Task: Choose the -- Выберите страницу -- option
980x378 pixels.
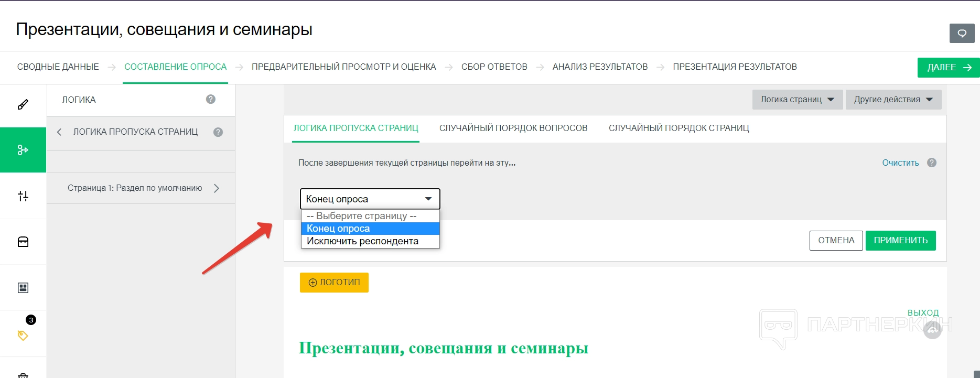Action: [370, 216]
